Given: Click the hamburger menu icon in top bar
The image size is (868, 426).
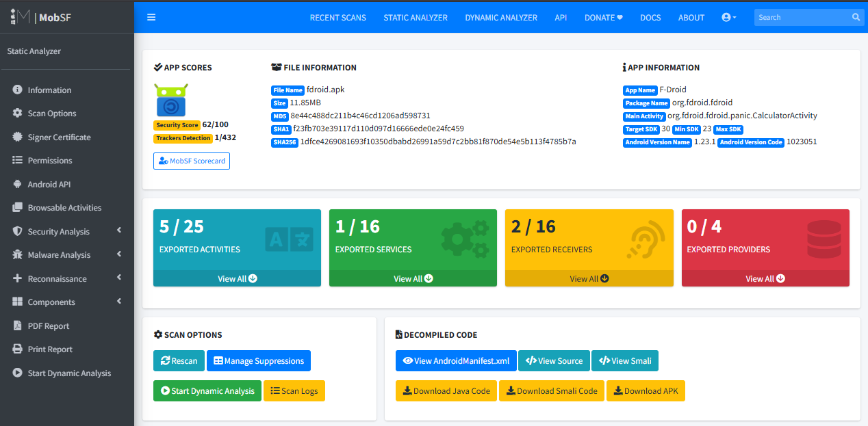Looking at the screenshot, I should pyautogui.click(x=151, y=17).
